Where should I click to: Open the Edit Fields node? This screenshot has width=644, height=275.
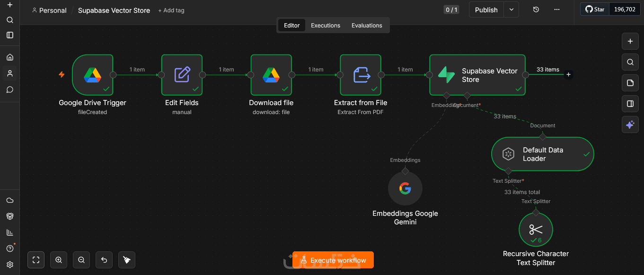182,75
